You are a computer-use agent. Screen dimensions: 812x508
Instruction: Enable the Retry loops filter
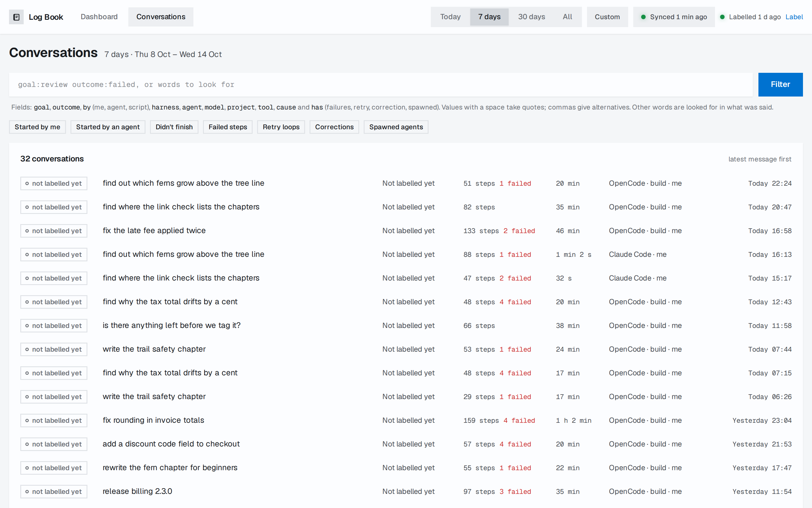281,127
